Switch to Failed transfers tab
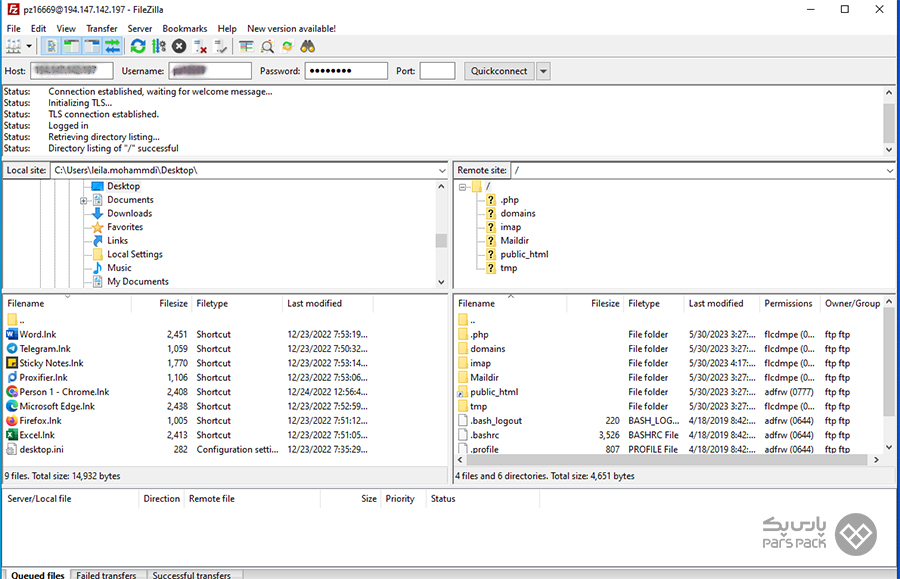The image size is (900, 579). 106,574
